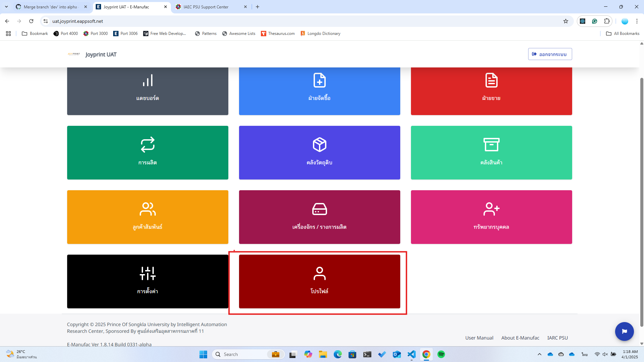
Task: Open the settings sliders icon tile
Action: click(x=147, y=281)
